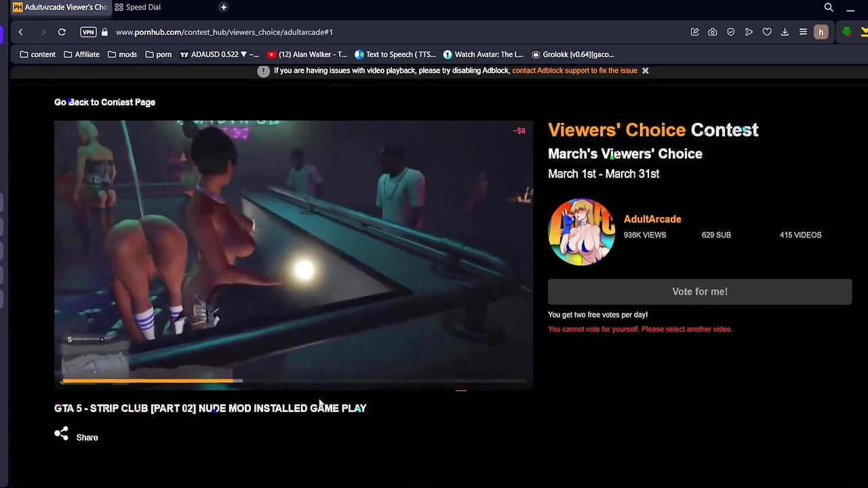The image size is (868, 488).
Task: Send page to My Flow paper plane icon
Action: 749,32
